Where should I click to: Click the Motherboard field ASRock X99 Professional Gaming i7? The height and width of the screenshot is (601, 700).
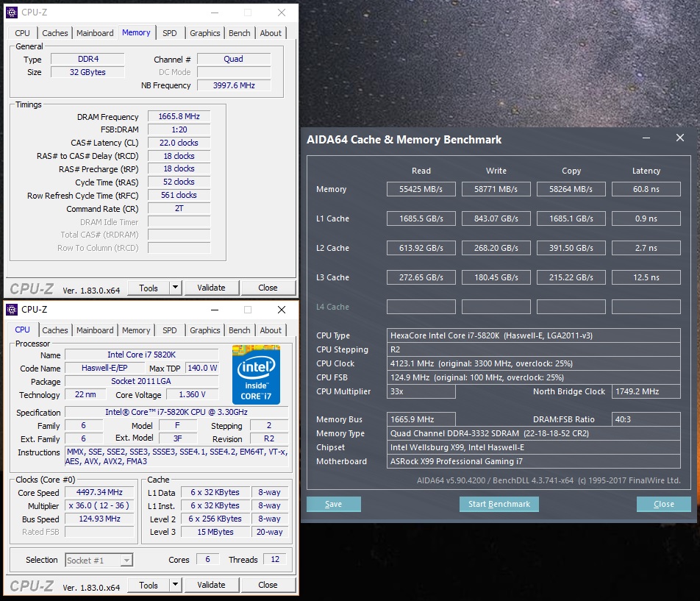click(534, 461)
